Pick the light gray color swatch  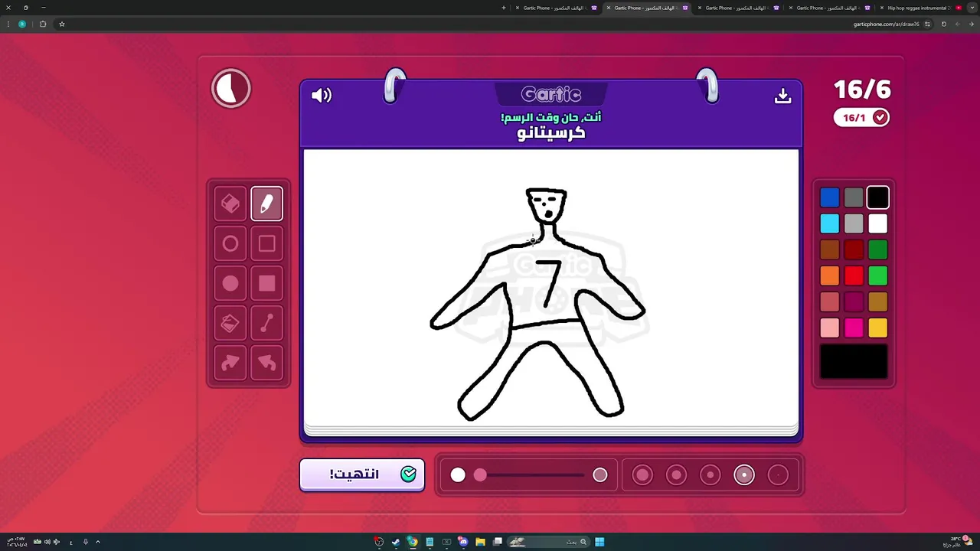(x=854, y=223)
